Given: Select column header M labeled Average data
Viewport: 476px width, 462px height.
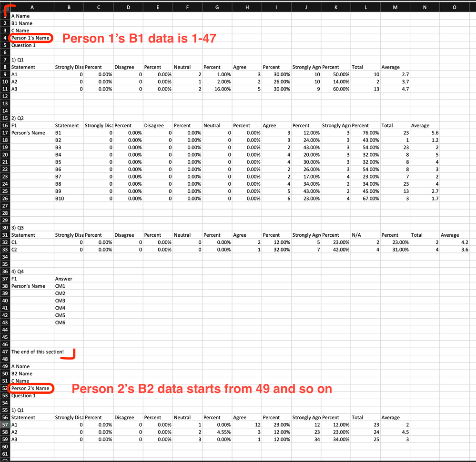Looking at the screenshot, I should [395, 7].
